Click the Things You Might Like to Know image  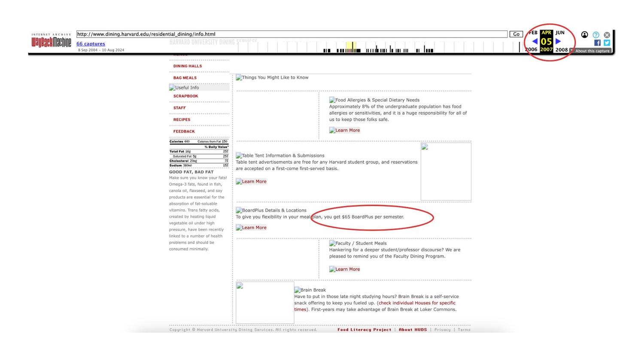click(x=272, y=77)
